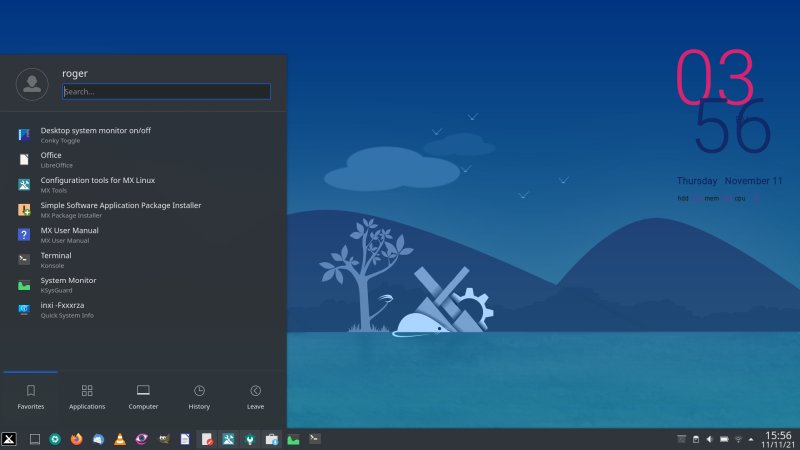Click the battery indicator in system tray
This screenshot has height=450, width=800.
point(723,439)
